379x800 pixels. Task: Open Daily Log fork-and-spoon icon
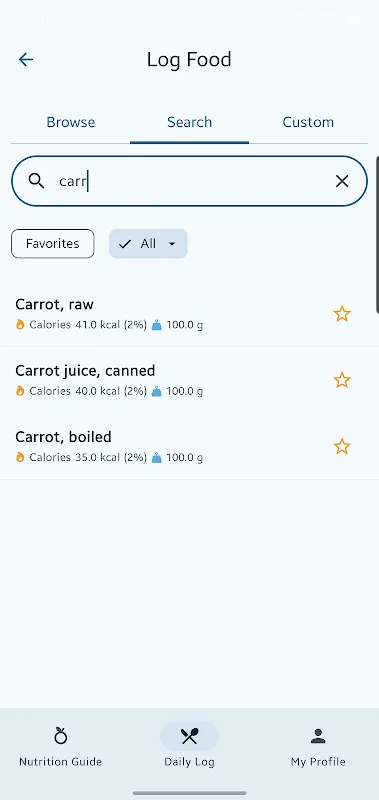click(189, 736)
